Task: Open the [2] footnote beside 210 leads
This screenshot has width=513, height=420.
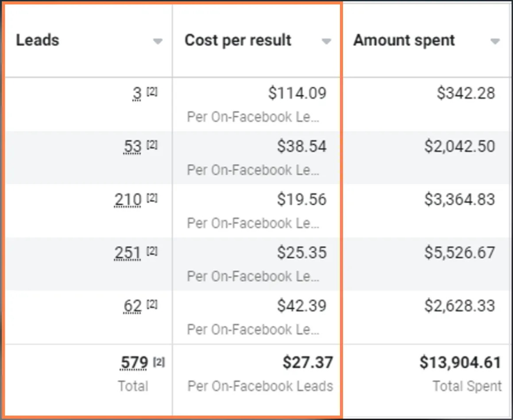Action: pyautogui.click(x=152, y=198)
